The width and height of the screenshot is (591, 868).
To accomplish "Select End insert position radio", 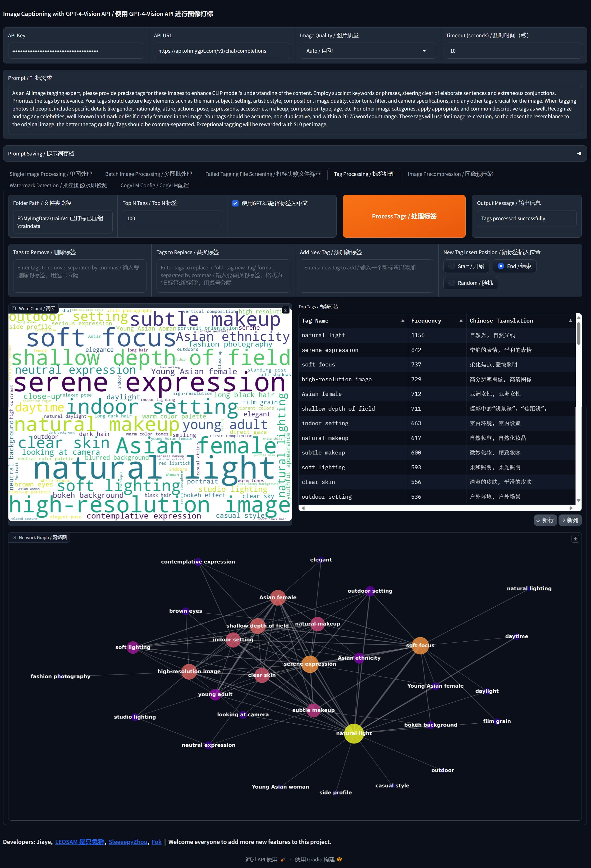I will [x=501, y=266].
